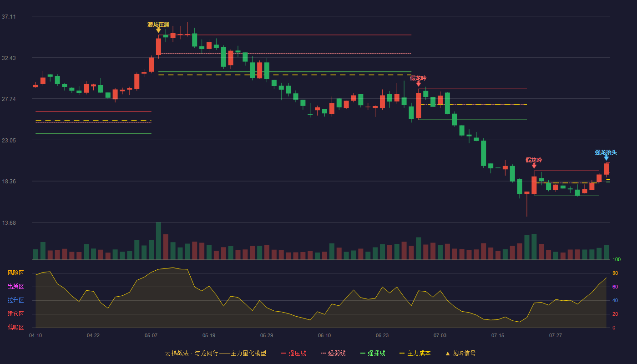Screen dimensions: 637x364
Task: Toggle the 强弱线 legend entry
Action: pyautogui.click(x=333, y=353)
